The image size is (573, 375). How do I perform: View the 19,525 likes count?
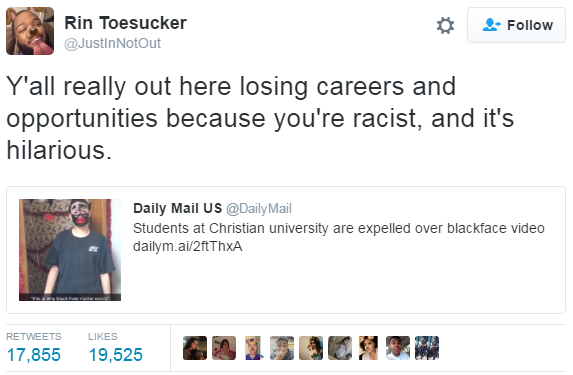click(115, 355)
